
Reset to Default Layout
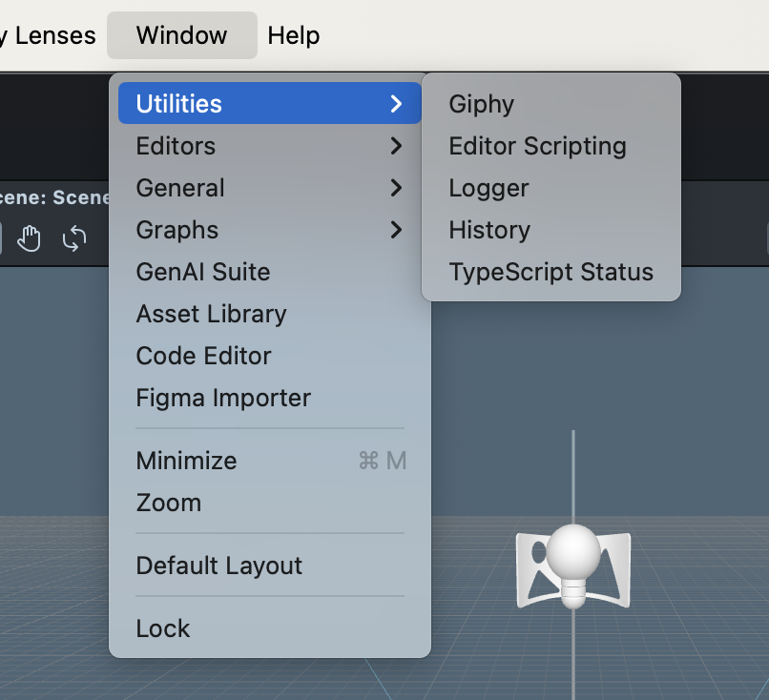(218, 566)
